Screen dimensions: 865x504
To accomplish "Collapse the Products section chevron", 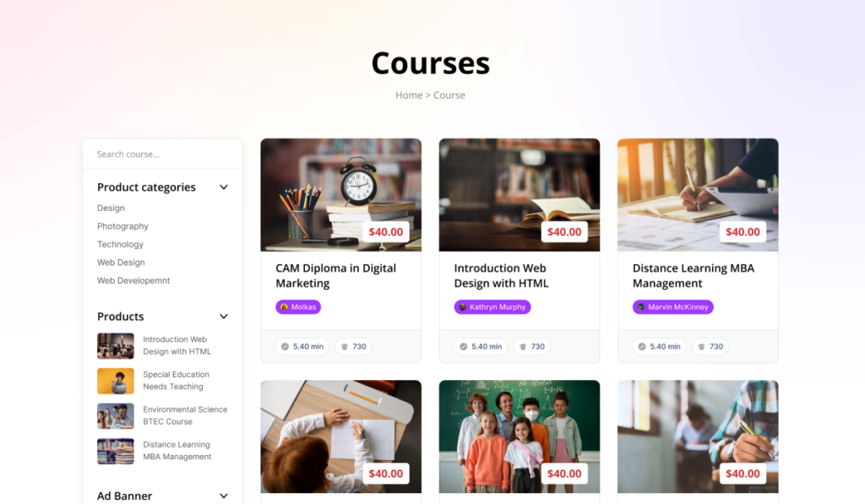I will 223,317.
